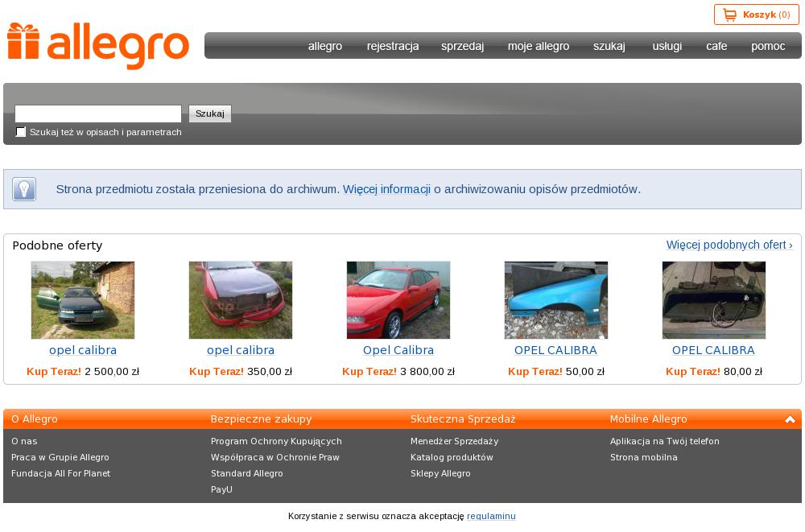Click the Mobilne Allegro footer heading
The width and height of the screenshot is (805, 532).
648,419
